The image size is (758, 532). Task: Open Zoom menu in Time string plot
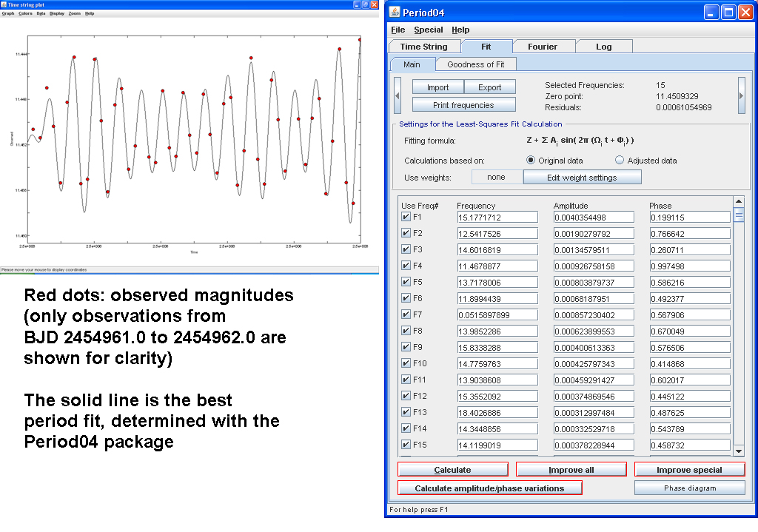[x=75, y=13]
